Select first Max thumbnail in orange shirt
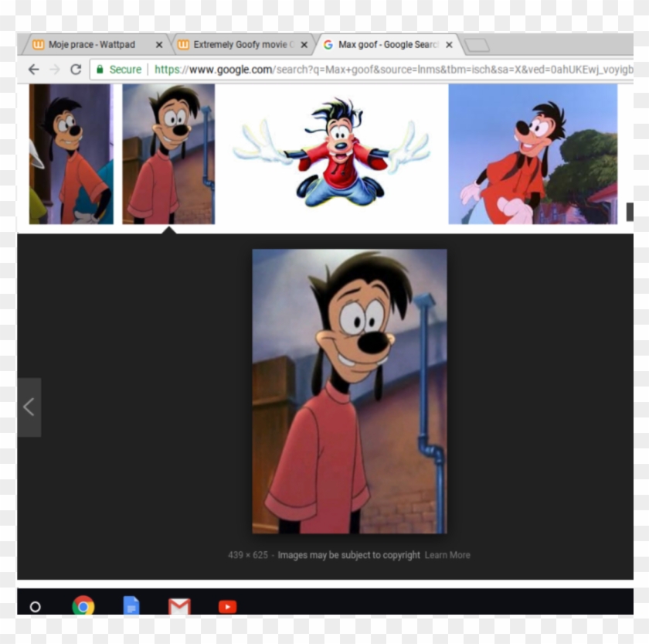Image resolution: width=649 pixels, height=644 pixels. pos(71,154)
